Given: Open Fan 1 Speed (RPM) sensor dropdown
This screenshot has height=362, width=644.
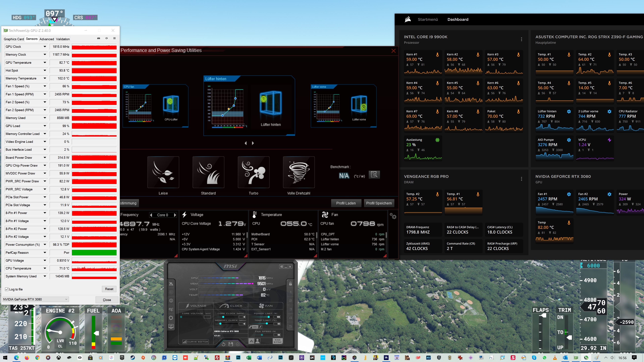Looking at the screenshot, I should [x=45, y=94].
